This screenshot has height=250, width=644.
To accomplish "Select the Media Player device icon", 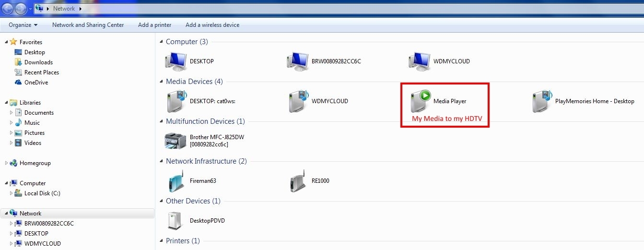I will click(421, 101).
